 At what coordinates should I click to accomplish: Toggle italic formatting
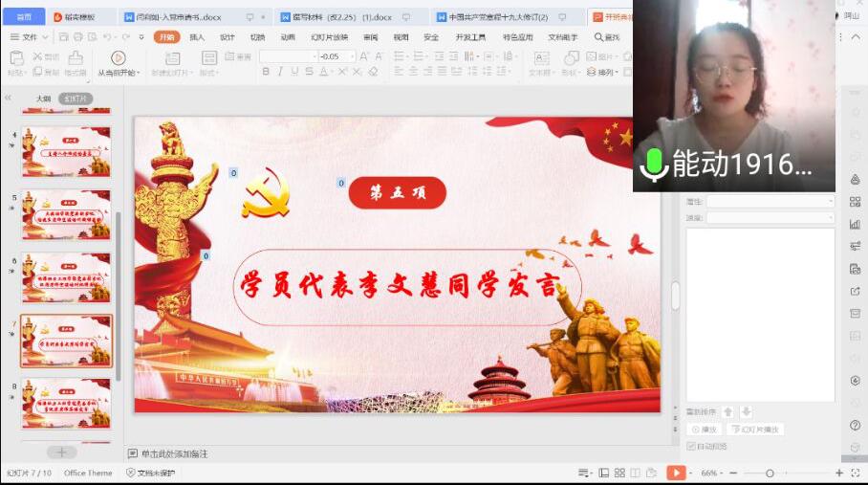click(281, 72)
